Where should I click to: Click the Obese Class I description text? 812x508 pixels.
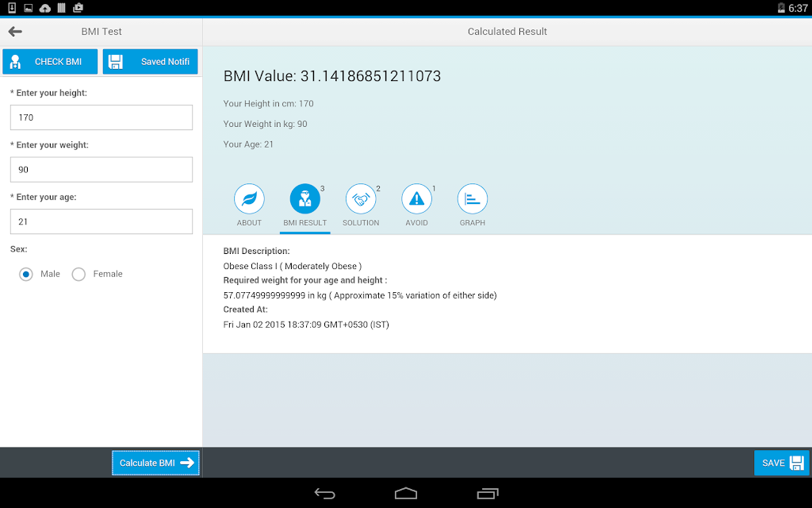(x=292, y=266)
